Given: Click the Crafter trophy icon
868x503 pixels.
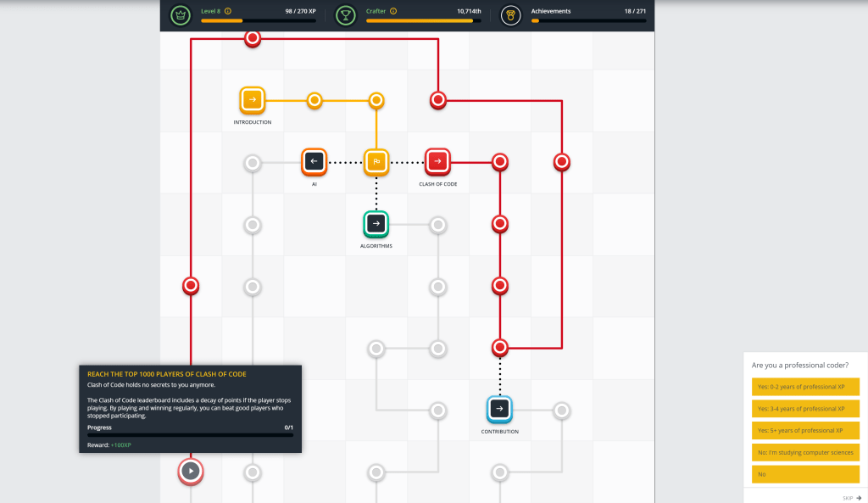Looking at the screenshot, I should [346, 15].
